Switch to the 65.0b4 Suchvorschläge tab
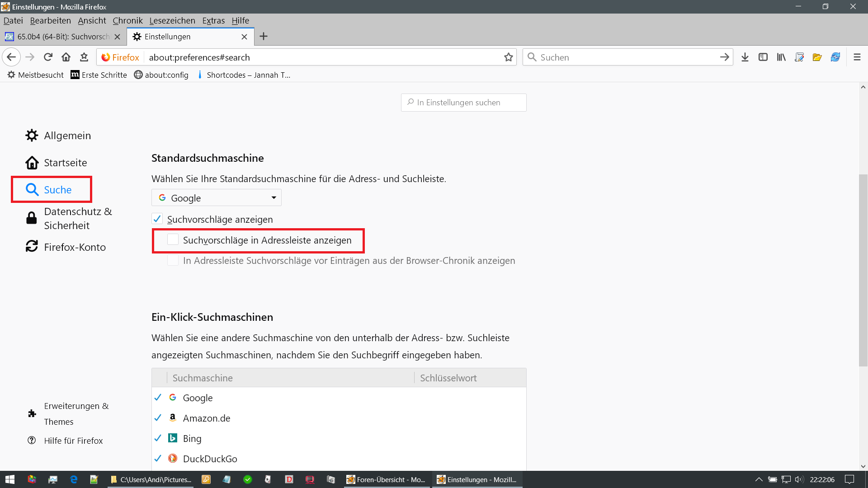 [59, 37]
